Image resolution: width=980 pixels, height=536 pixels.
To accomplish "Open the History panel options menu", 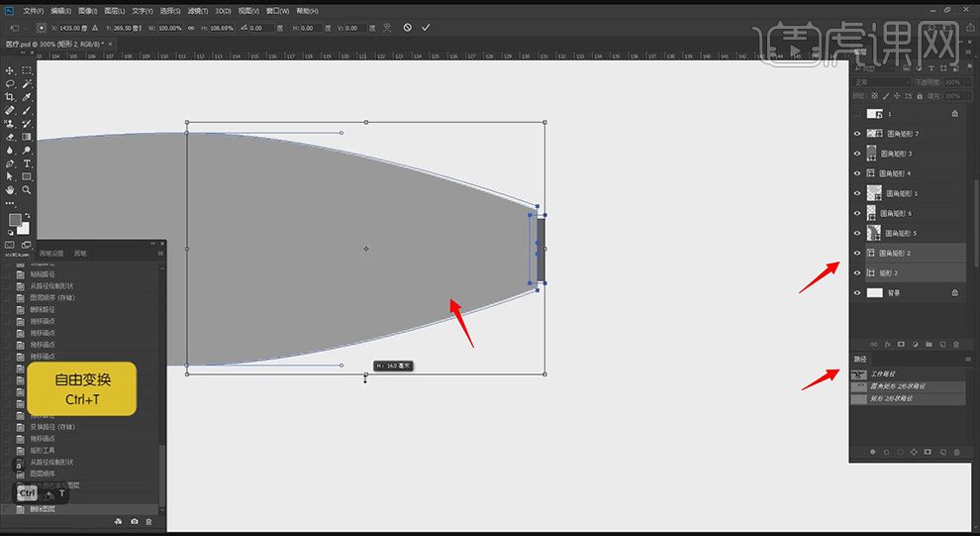I will tap(160, 254).
